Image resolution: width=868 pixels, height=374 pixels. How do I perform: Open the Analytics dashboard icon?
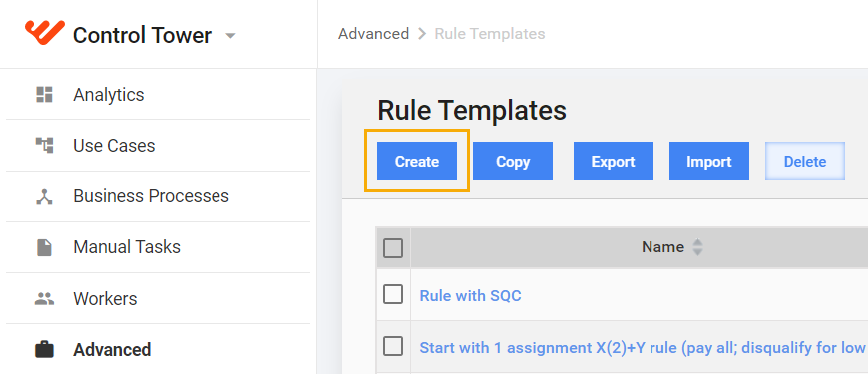point(44,94)
